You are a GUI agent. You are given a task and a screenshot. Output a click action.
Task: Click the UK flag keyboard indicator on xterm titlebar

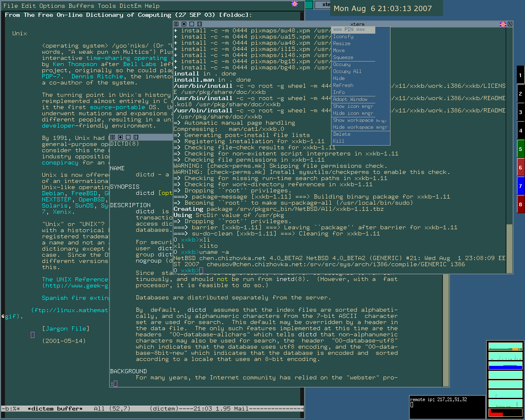(503, 24)
